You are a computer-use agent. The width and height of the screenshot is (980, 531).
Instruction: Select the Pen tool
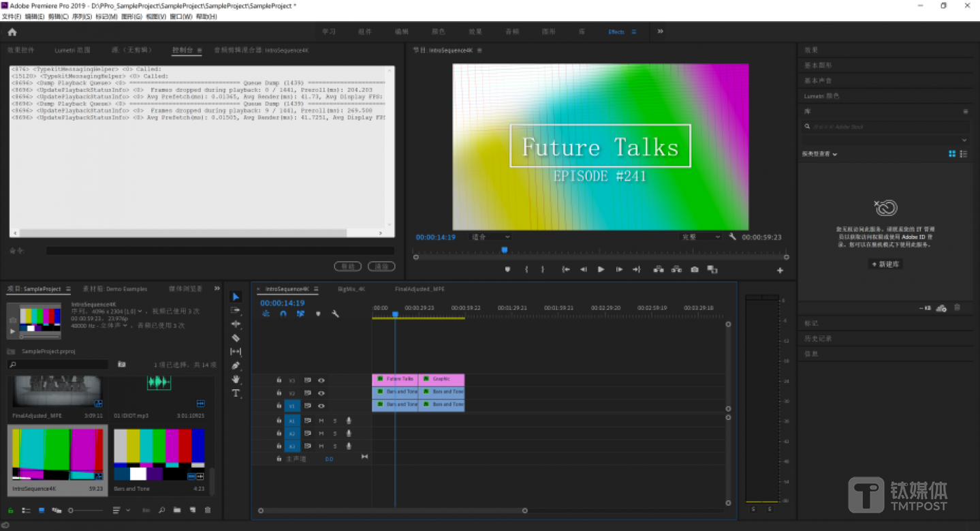point(236,365)
